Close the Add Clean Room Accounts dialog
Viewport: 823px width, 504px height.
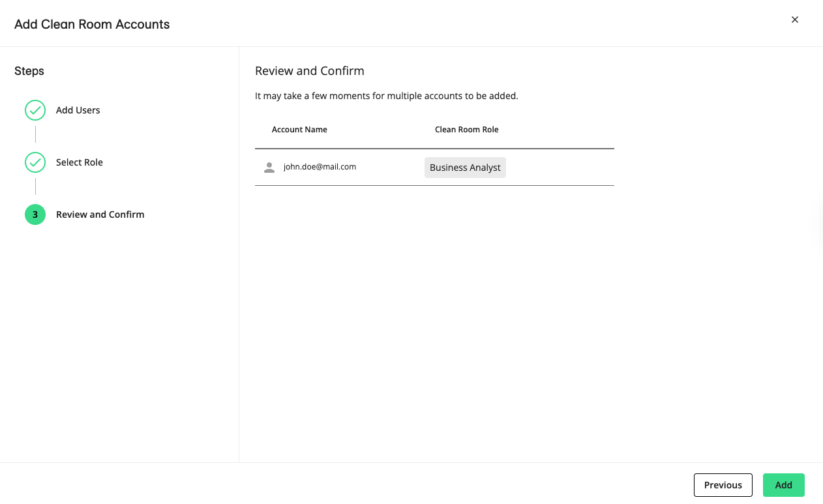[x=795, y=20]
